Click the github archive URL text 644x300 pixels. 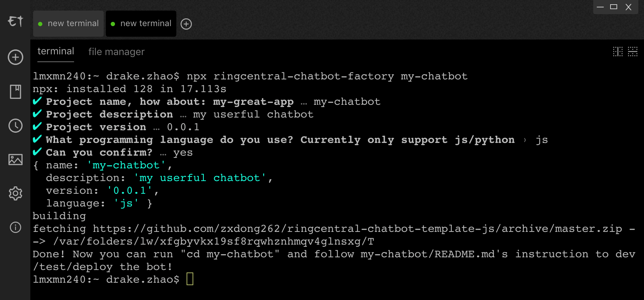point(357,229)
